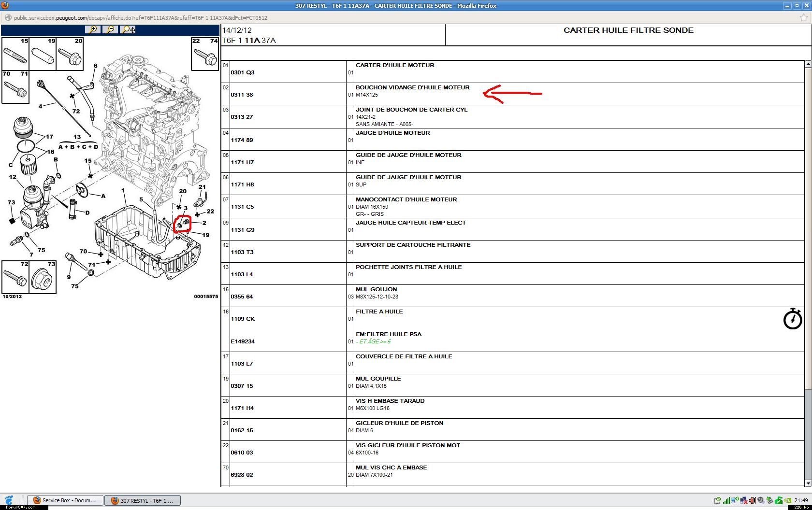The height and width of the screenshot is (510, 812).
Task: Select stud thumbnail number 15 in diagram
Action: tap(15, 54)
